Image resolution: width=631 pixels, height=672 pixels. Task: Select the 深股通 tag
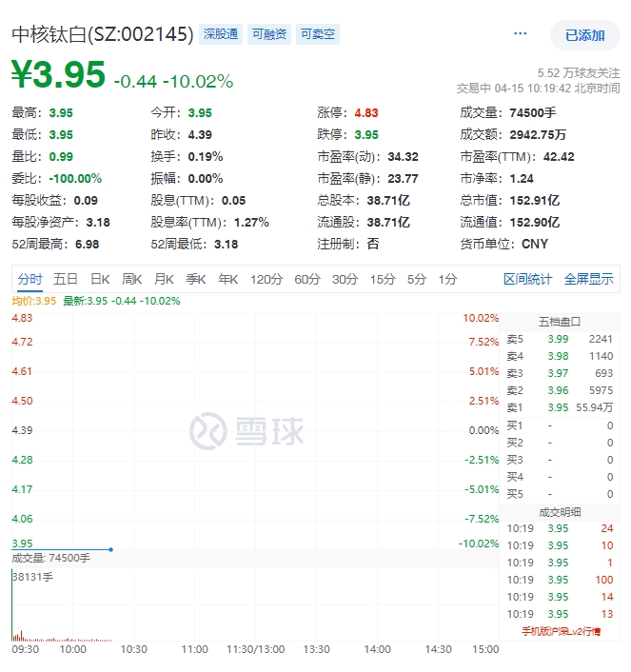pos(221,34)
